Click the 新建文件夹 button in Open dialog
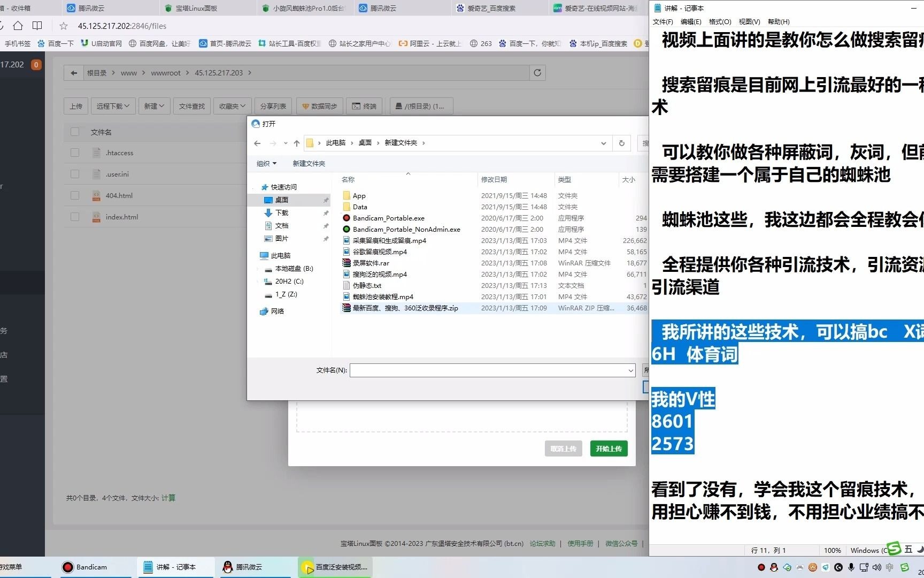Viewport: 924px width, 578px height. pyautogui.click(x=309, y=163)
